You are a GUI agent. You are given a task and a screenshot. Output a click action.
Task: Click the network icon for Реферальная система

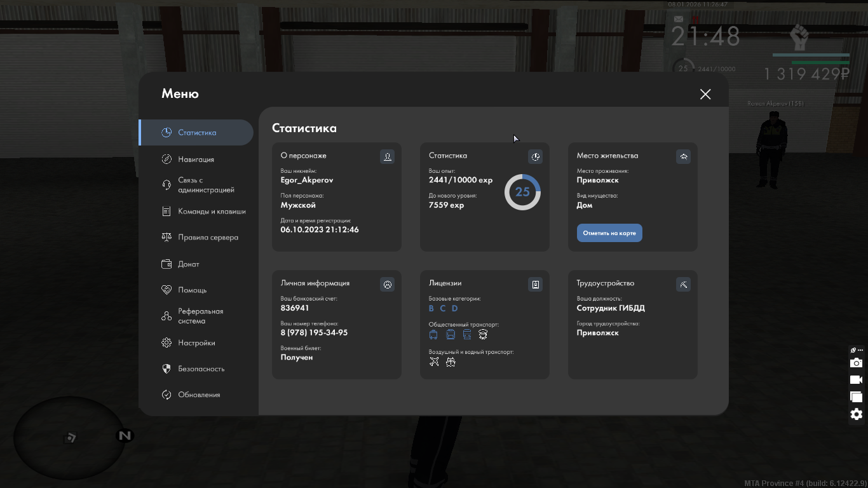click(x=166, y=316)
